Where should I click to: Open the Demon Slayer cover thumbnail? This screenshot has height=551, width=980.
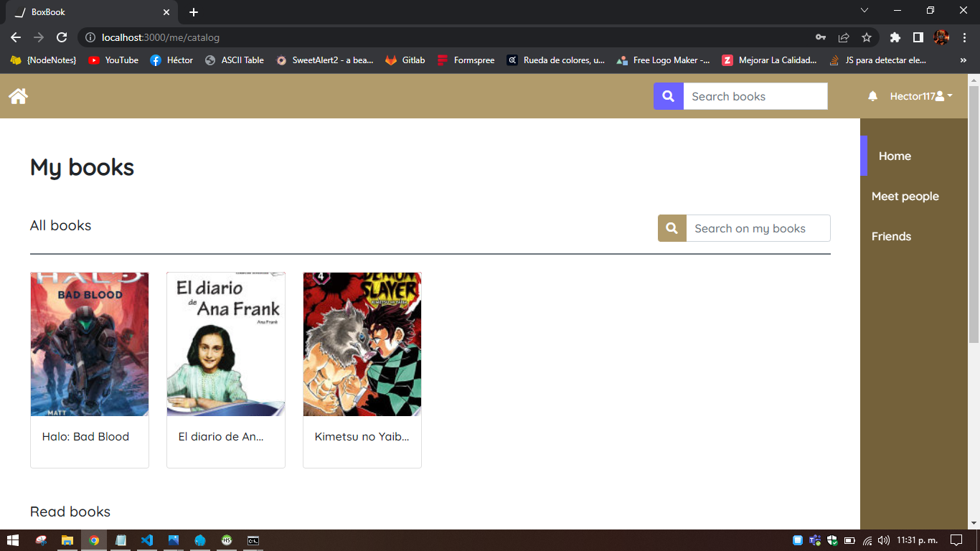[362, 344]
